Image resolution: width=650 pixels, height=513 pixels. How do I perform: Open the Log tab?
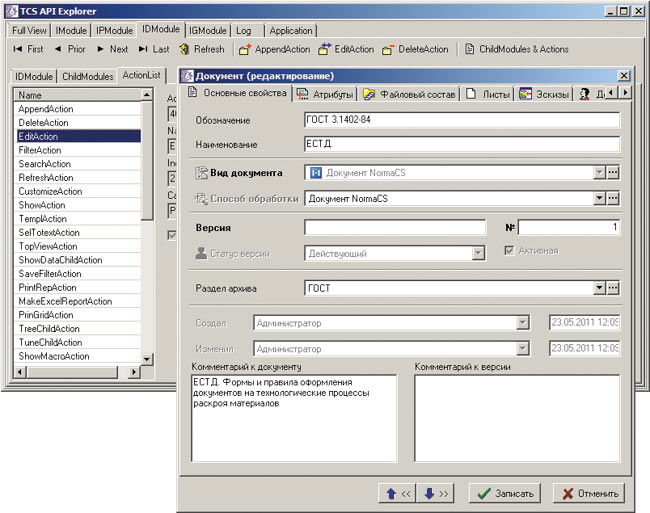[244, 31]
